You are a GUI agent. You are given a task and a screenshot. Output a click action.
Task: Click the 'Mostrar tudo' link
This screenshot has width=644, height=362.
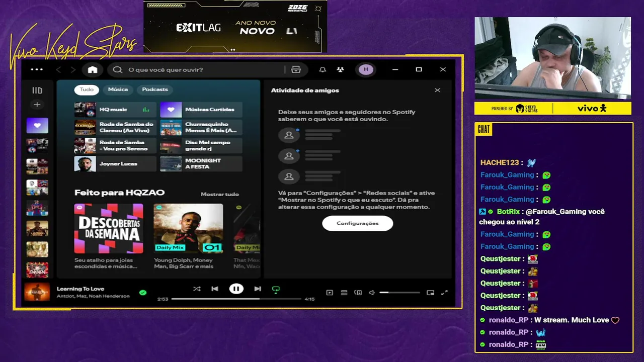pos(219,194)
